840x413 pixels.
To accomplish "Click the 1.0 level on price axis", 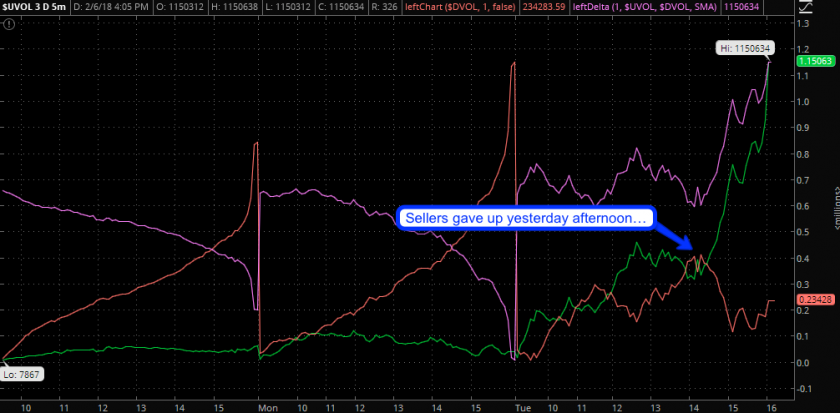I will 801,102.
